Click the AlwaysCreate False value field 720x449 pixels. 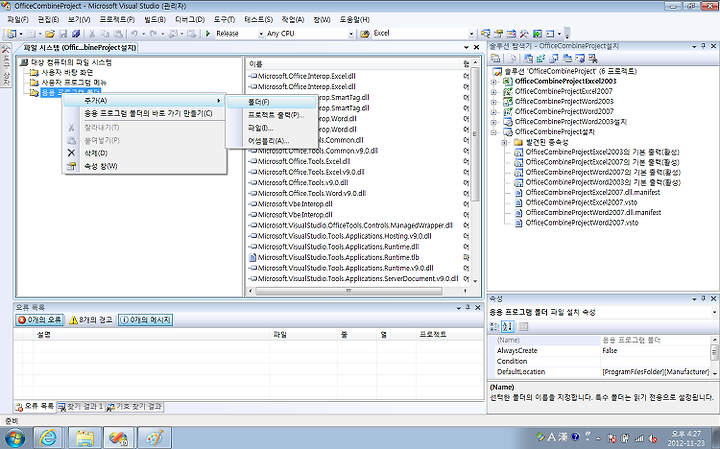[x=656, y=351]
